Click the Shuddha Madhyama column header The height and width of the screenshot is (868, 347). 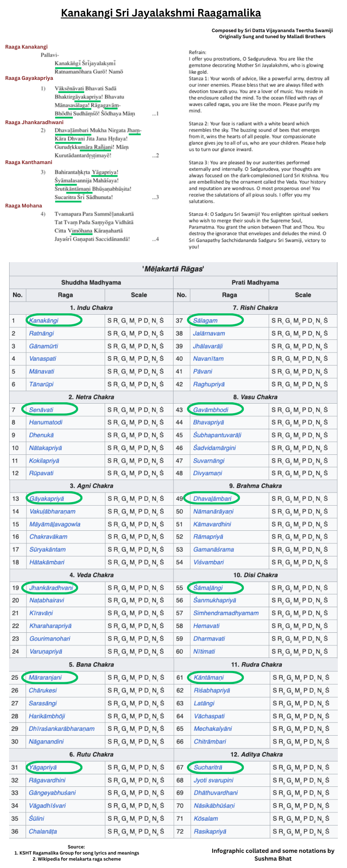91,283
